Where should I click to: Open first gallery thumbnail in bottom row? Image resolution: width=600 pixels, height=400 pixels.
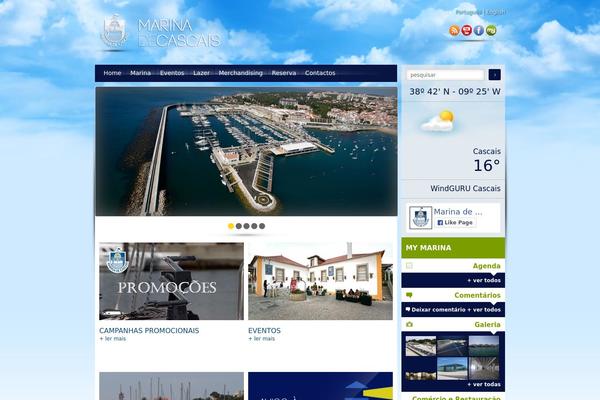[x=421, y=368]
